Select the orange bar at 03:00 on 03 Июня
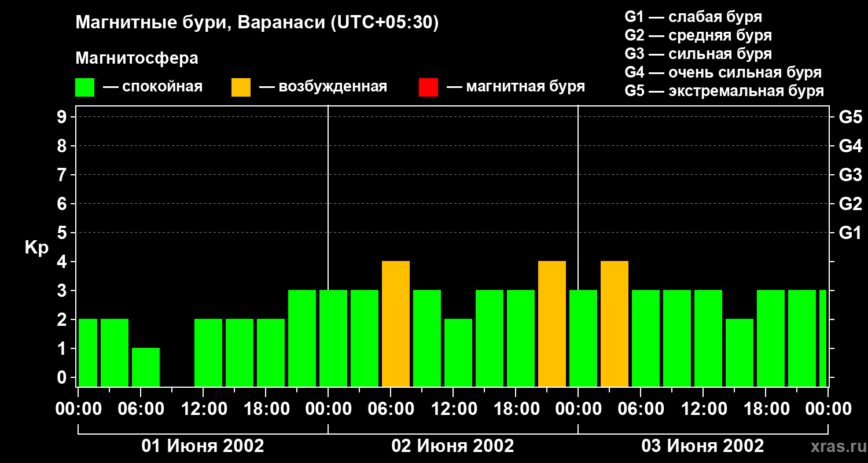Image resolution: width=868 pixels, height=463 pixels. 615,324
